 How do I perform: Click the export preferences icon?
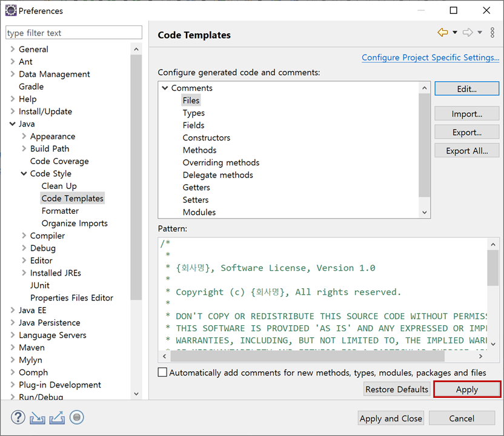click(57, 418)
